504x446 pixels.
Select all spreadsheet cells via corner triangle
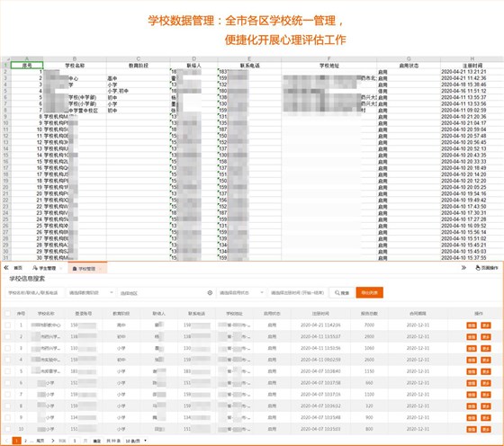tap(6, 59)
